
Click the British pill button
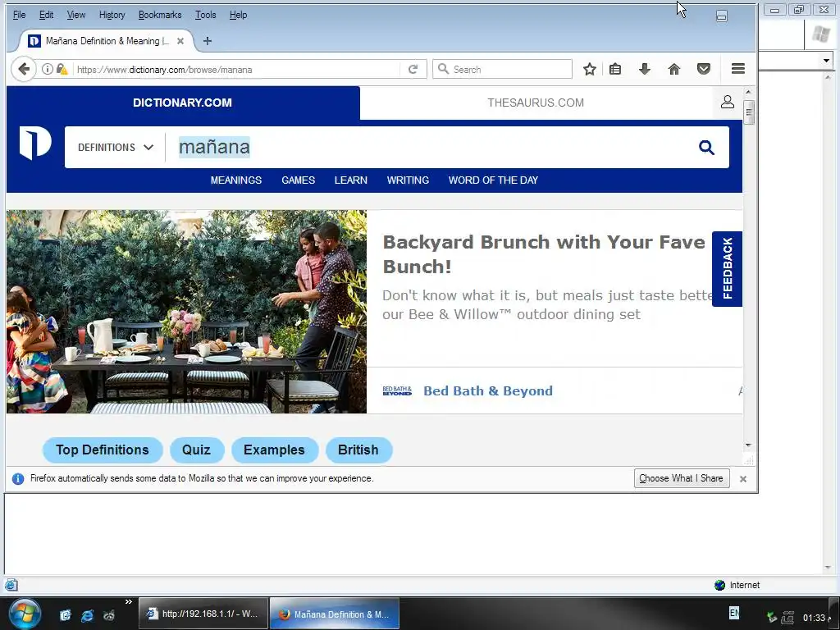click(358, 450)
